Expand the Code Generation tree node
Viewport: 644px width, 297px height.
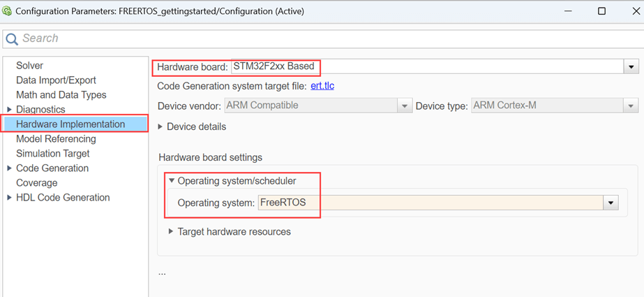[x=9, y=168]
